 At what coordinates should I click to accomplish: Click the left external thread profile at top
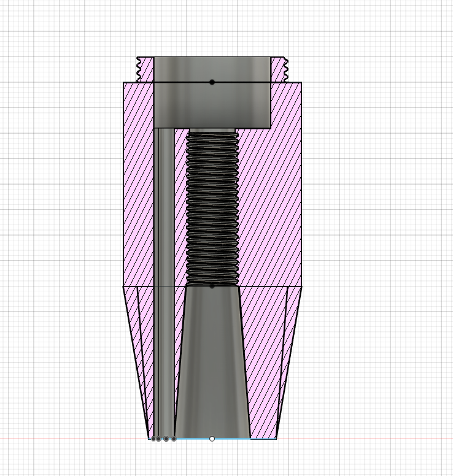point(139,69)
